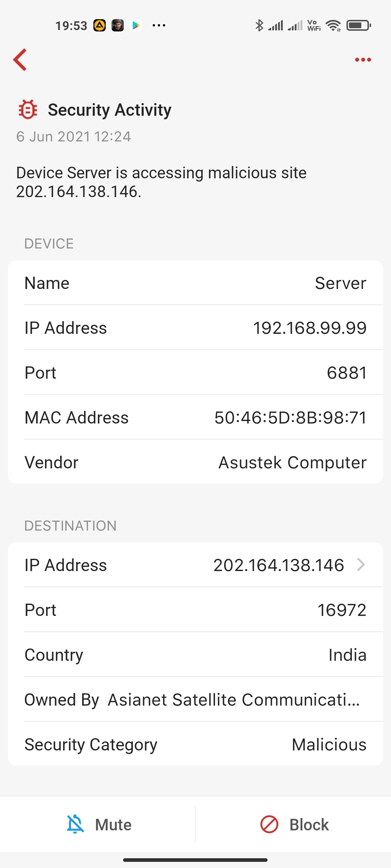The height and width of the screenshot is (868, 391).
Task: Tap the MAC Address row
Action: 195,417
